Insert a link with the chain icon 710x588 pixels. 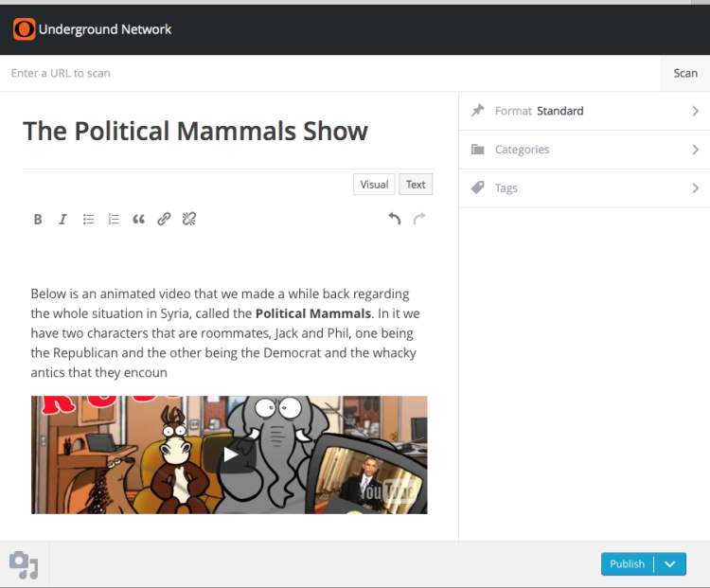point(164,220)
